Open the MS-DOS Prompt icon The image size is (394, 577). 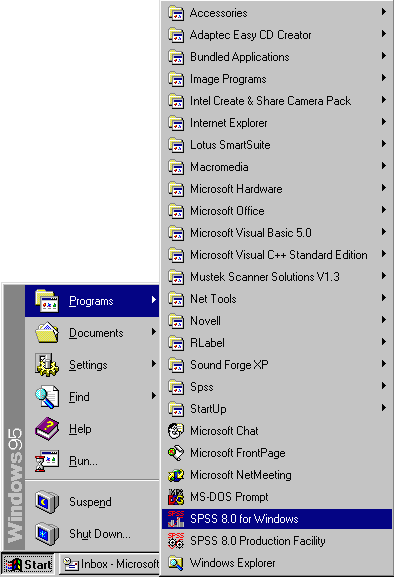176,497
